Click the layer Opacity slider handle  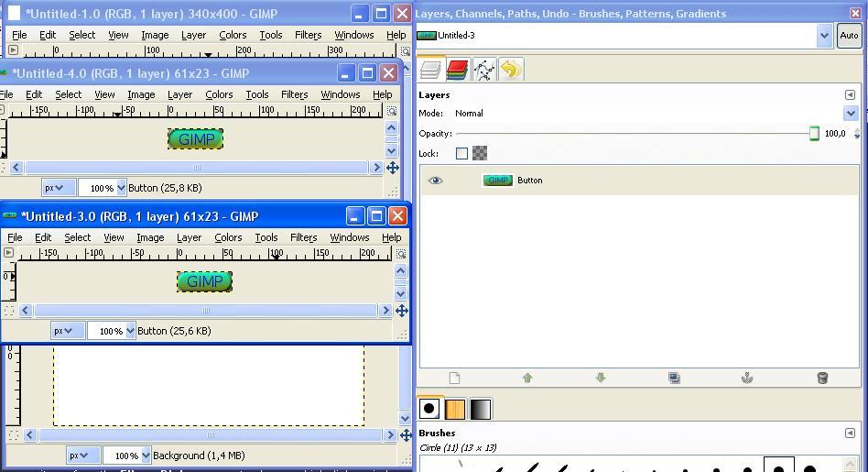click(x=814, y=134)
